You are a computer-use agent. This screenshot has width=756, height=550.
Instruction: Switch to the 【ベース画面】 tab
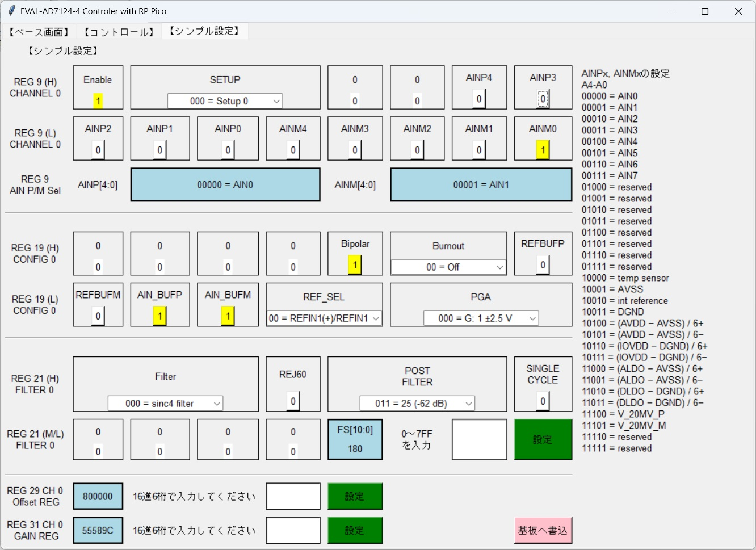pos(39,32)
